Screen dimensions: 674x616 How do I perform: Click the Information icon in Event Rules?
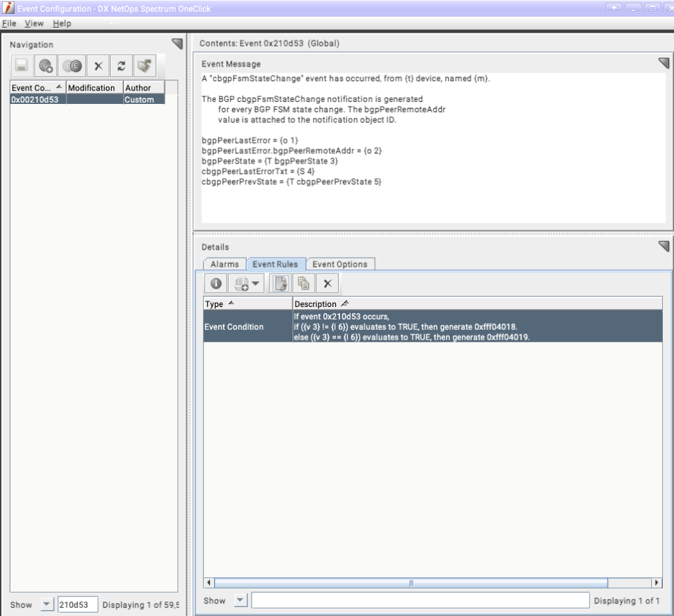pyautogui.click(x=216, y=283)
